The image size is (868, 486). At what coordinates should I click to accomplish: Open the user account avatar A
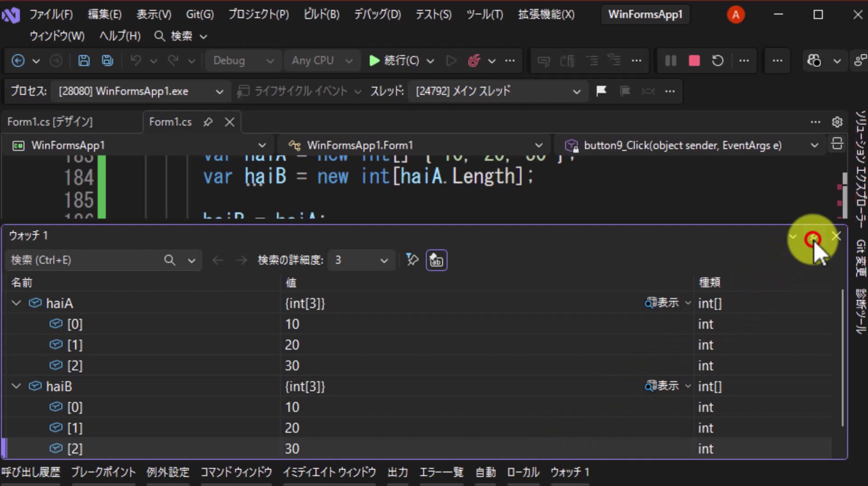pyautogui.click(x=736, y=15)
